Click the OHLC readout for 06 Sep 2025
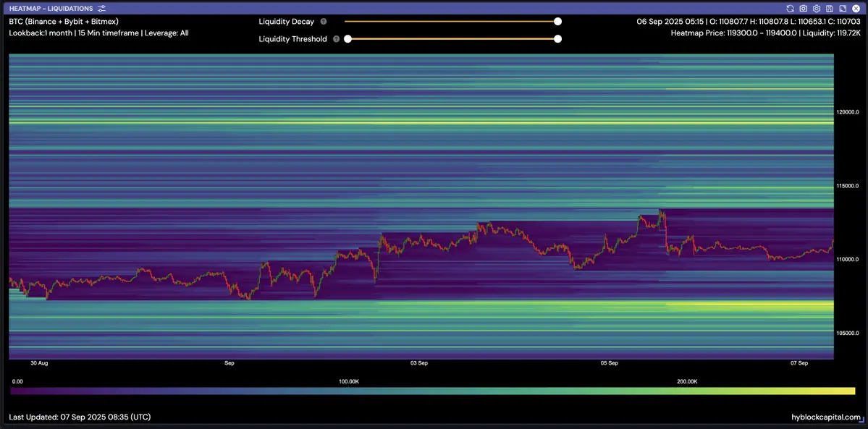The height and width of the screenshot is (429, 868). pos(749,22)
